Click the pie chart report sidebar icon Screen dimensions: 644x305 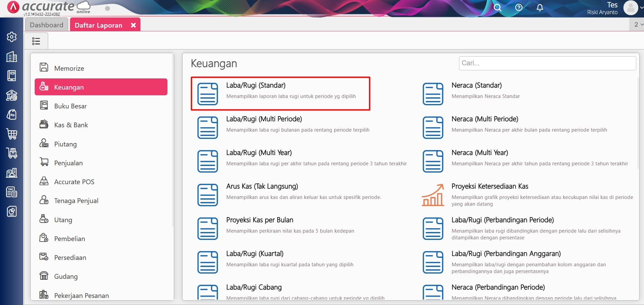pos(11,211)
